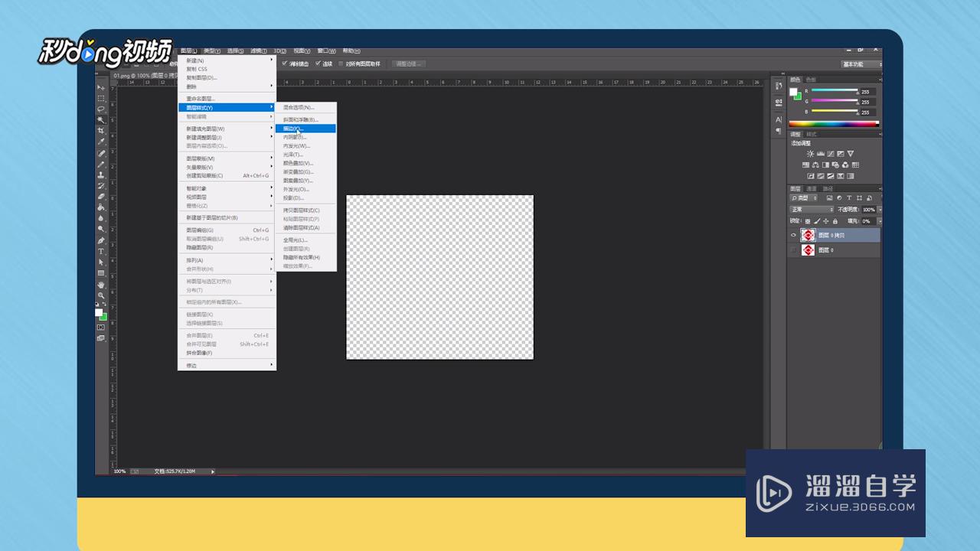The image size is (980, 551).
Task: Select the Move tool
Action: click(100, 88)
